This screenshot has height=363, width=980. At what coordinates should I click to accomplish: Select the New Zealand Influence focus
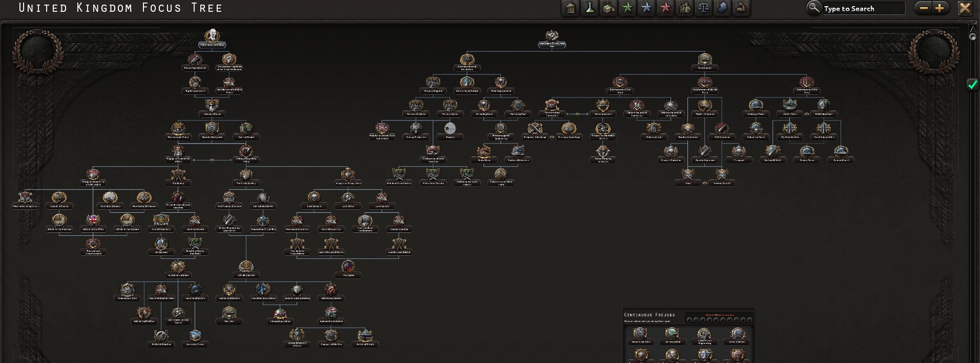(x=144, y=200)
